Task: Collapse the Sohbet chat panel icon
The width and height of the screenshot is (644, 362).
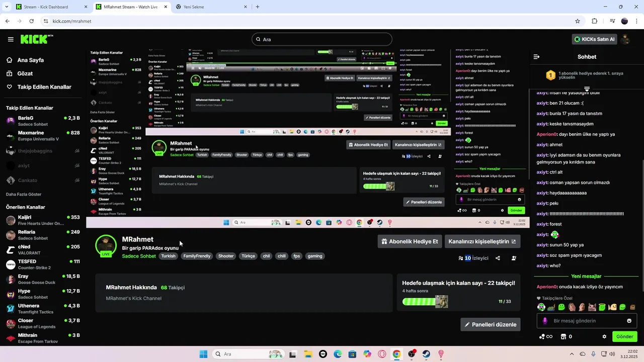Action: point(536,57)
